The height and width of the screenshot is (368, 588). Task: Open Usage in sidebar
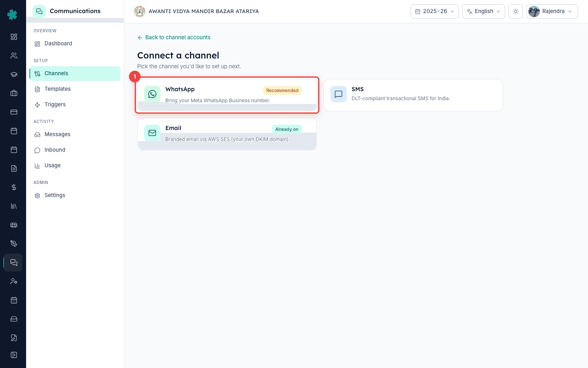tap(75, 166)
